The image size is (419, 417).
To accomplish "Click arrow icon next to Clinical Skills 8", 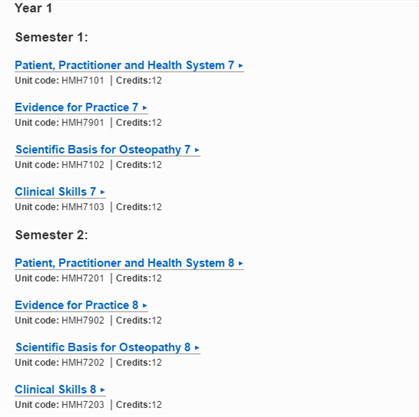I will pyautogui.click(x=102, y=390).
